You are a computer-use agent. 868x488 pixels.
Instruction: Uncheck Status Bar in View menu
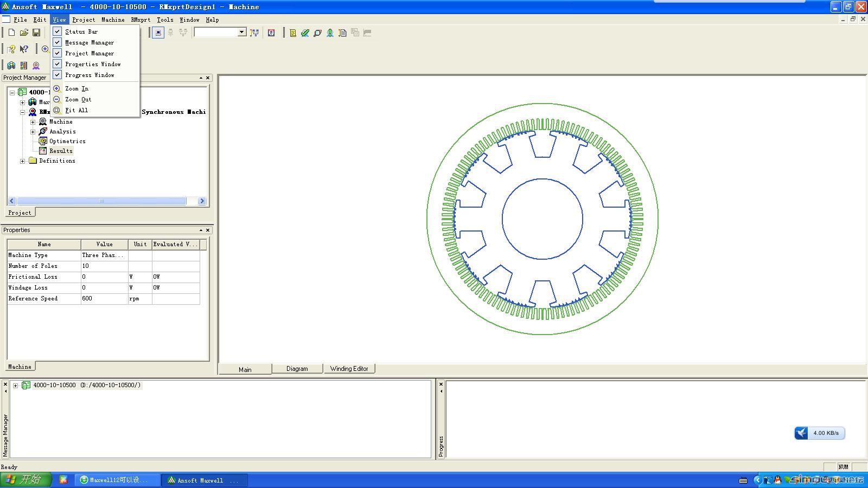point(57,31)
